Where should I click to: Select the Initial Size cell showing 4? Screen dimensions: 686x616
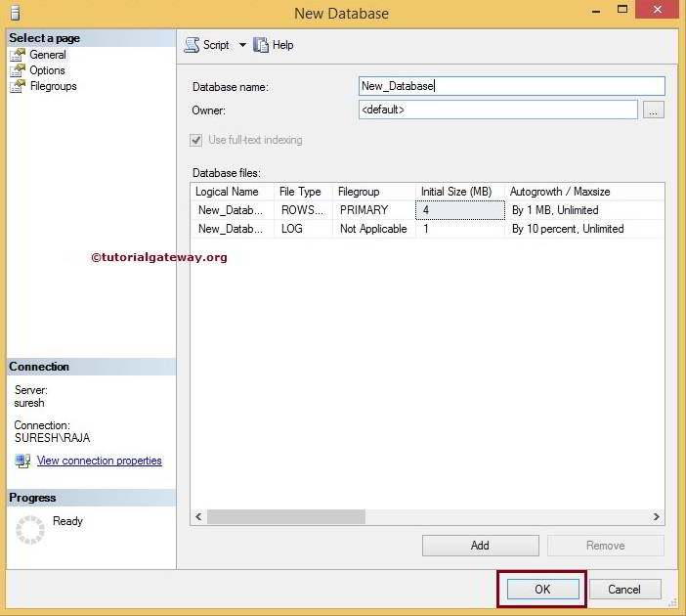coord(459,210)
